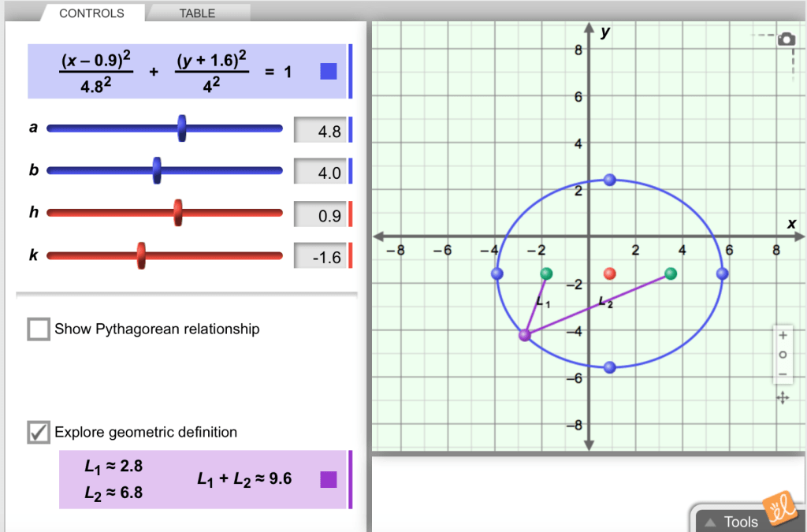The width and height of the screenshot is (807, 532).
Task: Click the red slider handle for k
Action: [x=141, y=255]
